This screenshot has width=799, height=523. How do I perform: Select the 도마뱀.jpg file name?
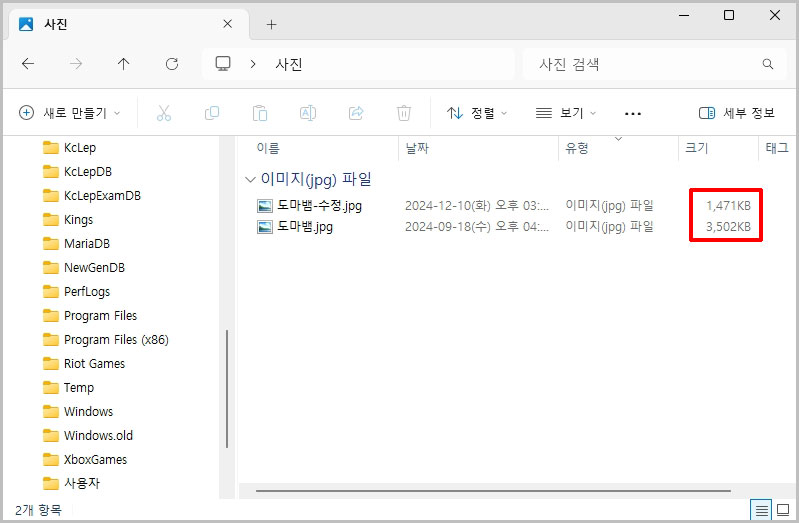(305, 226)
